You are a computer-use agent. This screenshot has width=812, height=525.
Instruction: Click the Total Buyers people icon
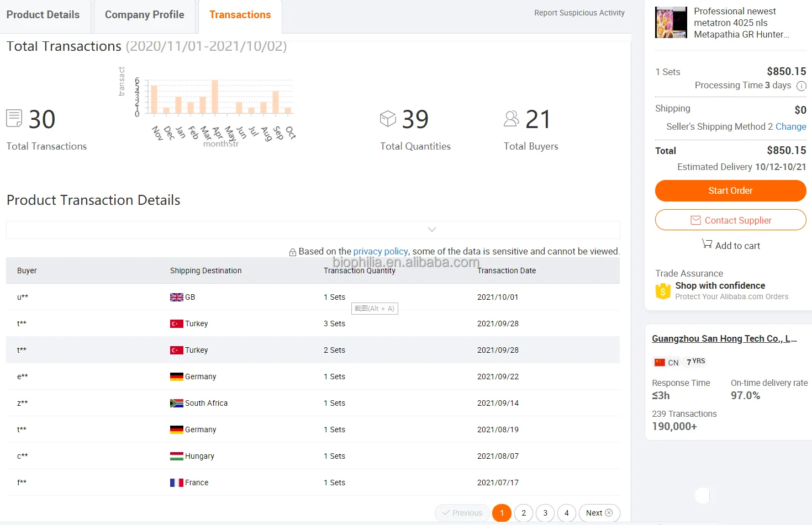click(512, 119)
